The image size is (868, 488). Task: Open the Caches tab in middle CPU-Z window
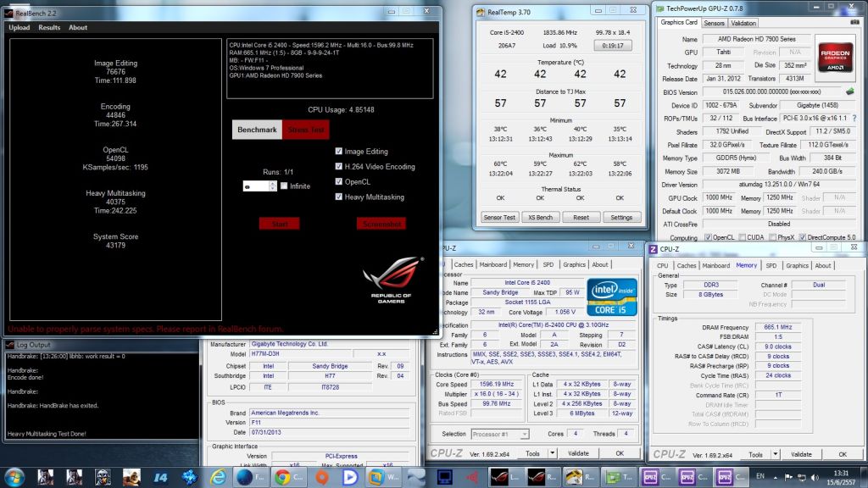[x=464, y=264]
